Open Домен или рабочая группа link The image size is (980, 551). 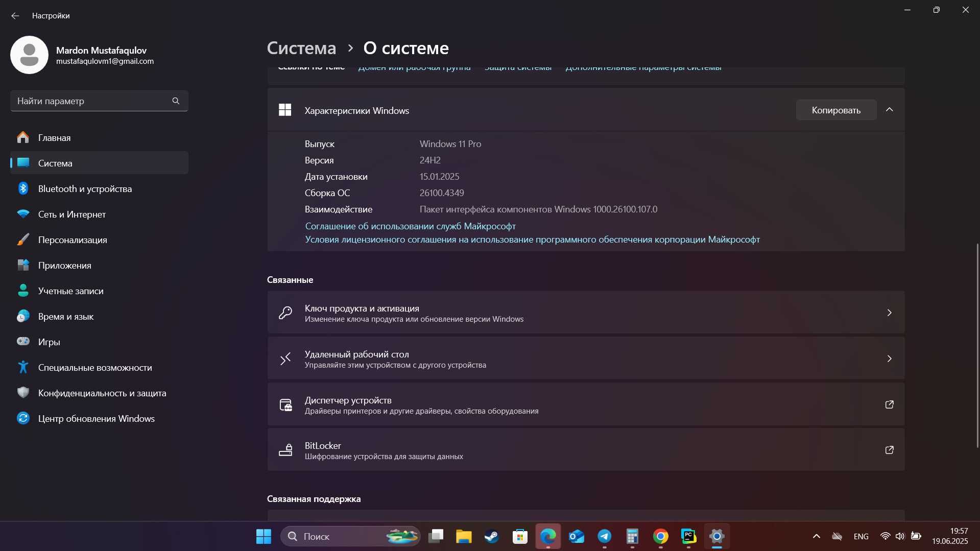tap(414, 67)
